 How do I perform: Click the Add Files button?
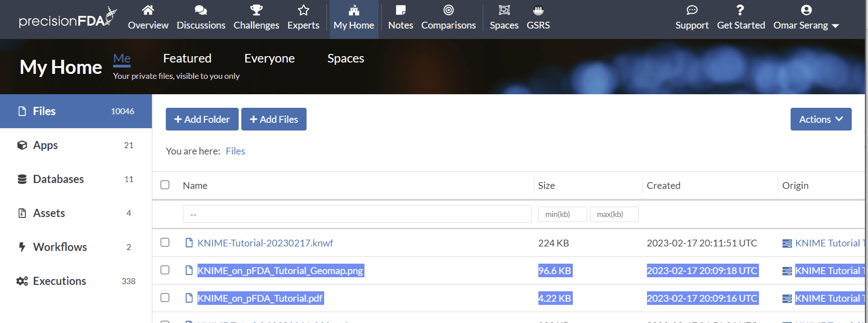274,119
